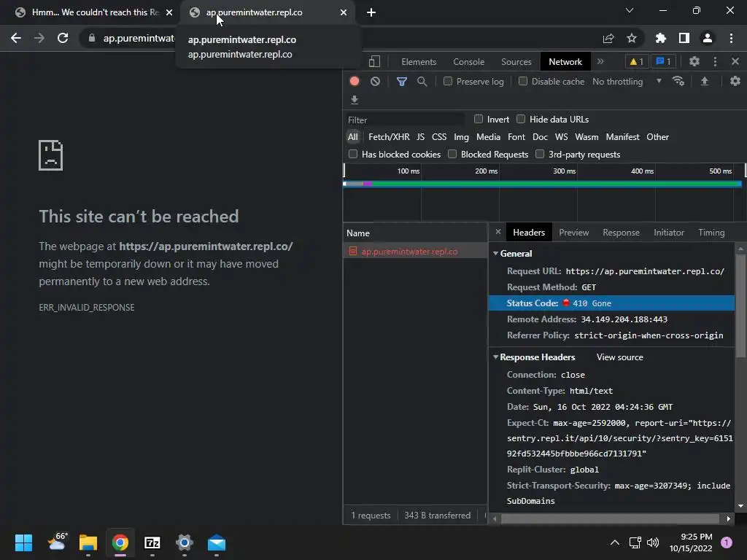
Task: Open the Preview tab
Action: coord(573,233)
